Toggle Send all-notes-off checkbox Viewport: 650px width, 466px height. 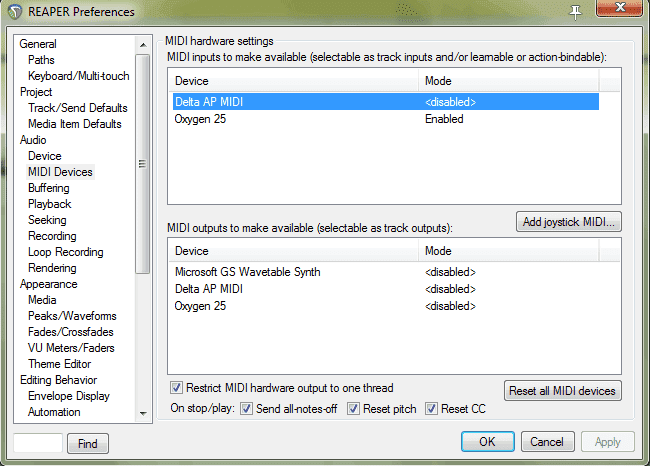point(246,408)
